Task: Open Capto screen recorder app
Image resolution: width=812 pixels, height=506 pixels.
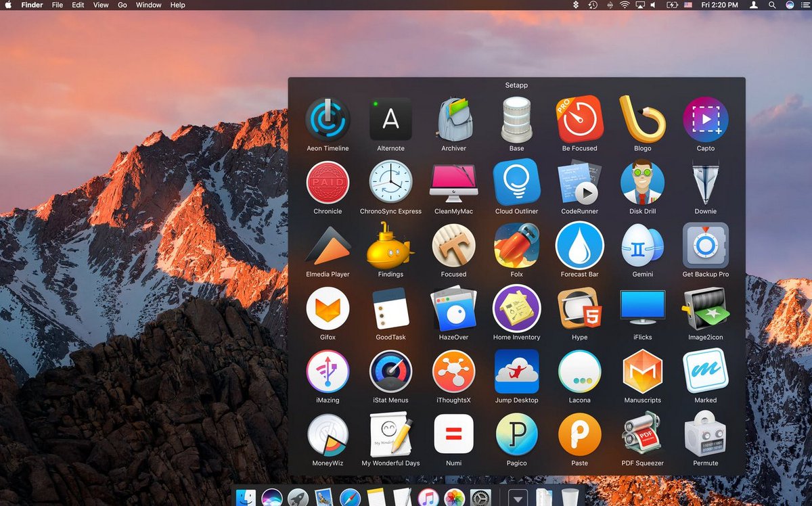Action: 705,118
